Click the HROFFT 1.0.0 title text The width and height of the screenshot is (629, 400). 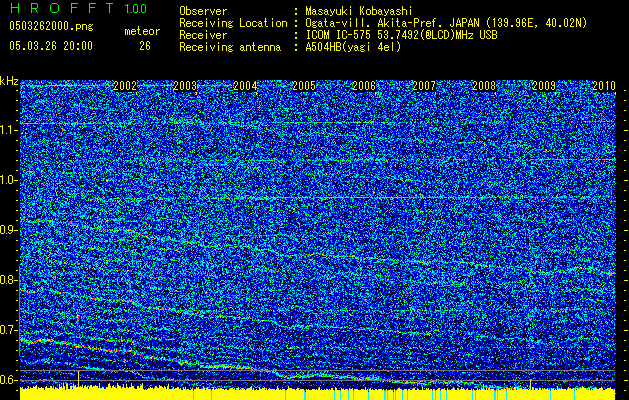click(x=78, y=8)
